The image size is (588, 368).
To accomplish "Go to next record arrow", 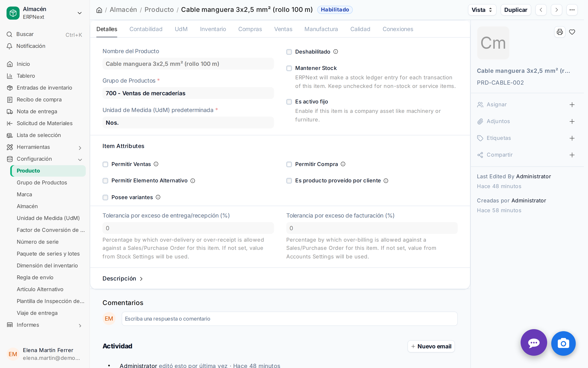I will [556, 10].
